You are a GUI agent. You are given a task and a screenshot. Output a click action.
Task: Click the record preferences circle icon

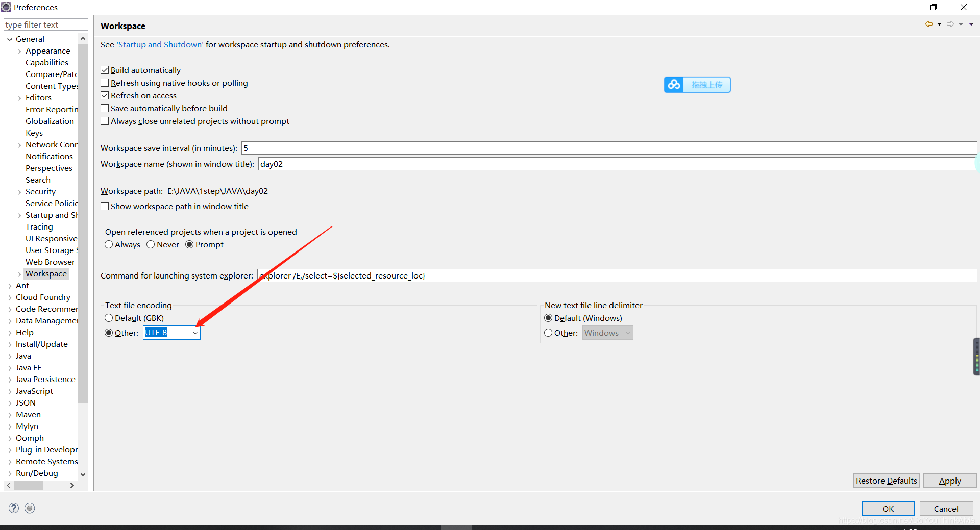(x=30, y=508)
